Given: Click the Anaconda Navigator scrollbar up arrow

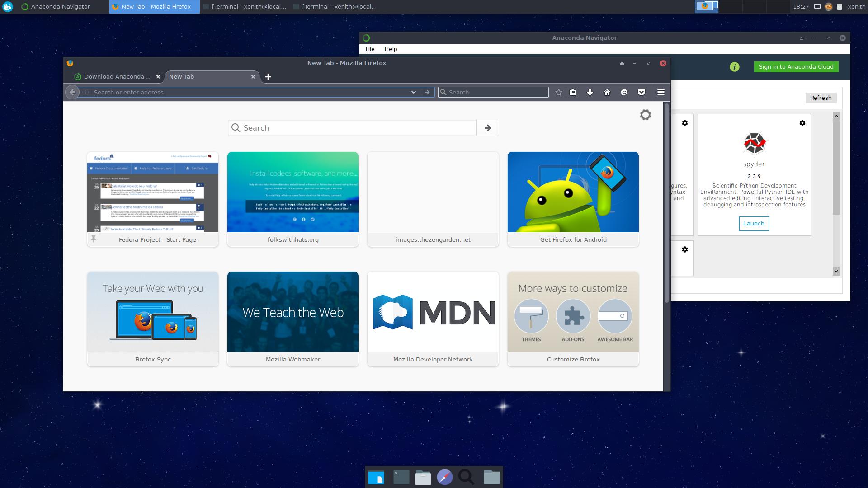Looking at the screenshot, I should [836, 116].
